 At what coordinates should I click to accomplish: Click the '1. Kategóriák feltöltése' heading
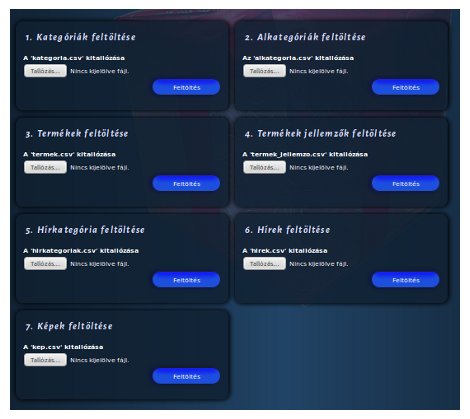pyautogui.click(x=80, y=37)
